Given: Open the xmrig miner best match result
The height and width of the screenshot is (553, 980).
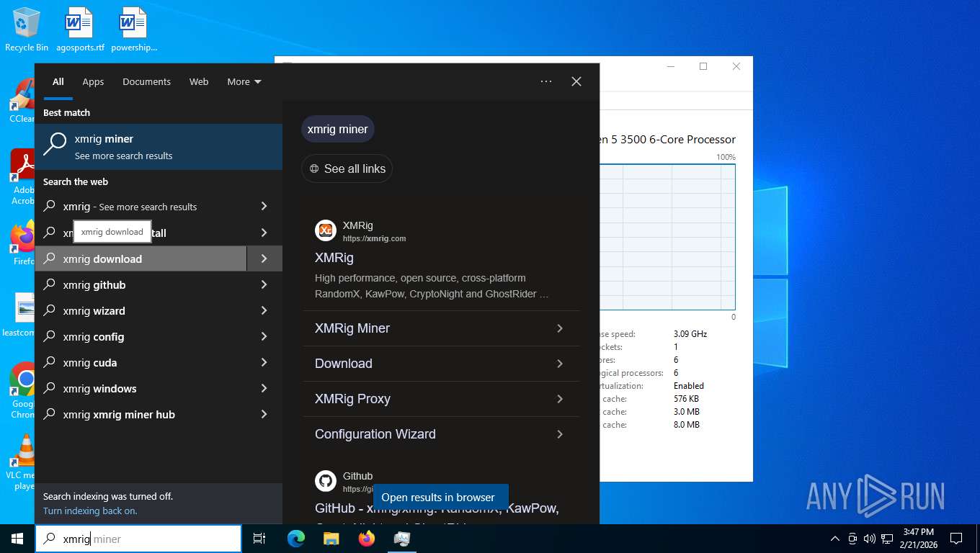Looking at the screenshot, I should coord(159,147).
